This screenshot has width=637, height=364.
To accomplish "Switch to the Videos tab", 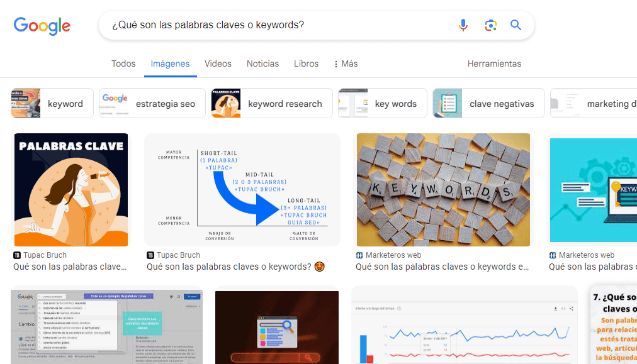I will (218, 63).
